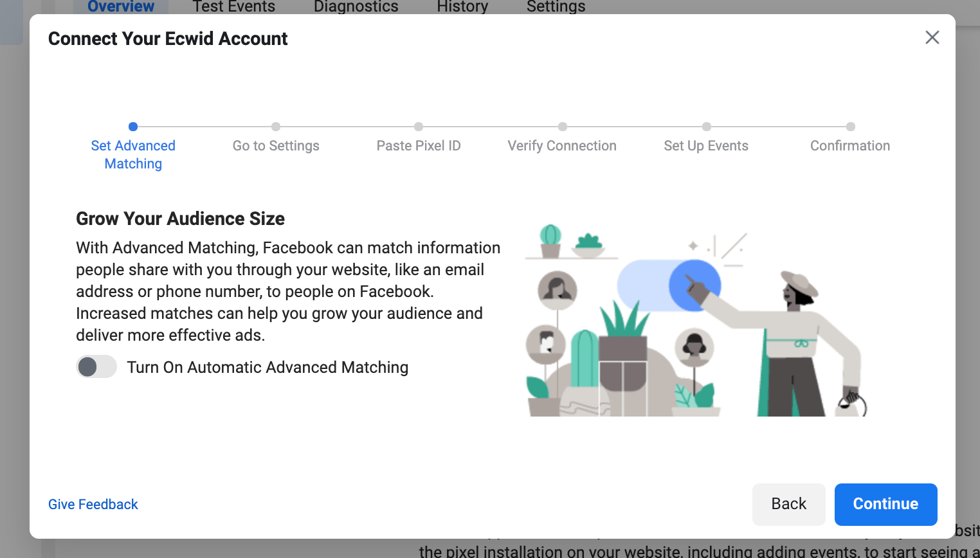
Task: Switch to the Test Events tab
Action: tap(233, 7)
